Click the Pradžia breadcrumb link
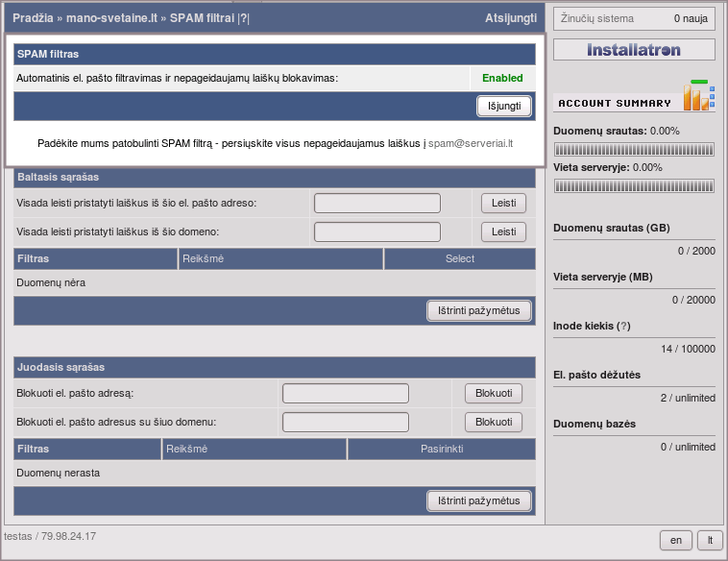This screenshot has width=728, height=561. [34, 18]
